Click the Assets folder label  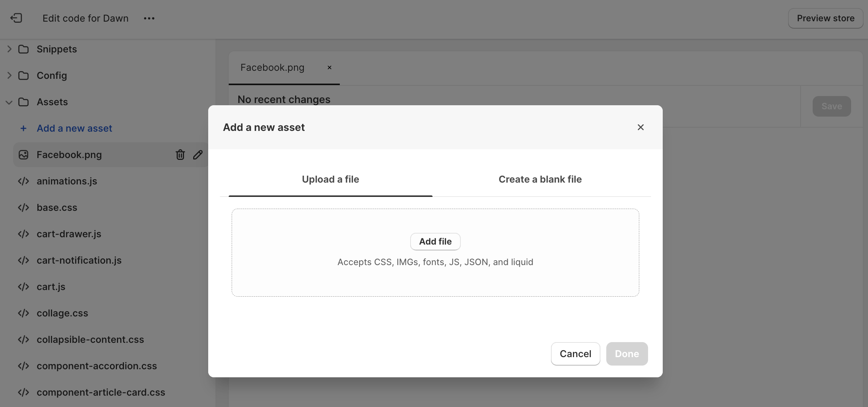[52, 102]
